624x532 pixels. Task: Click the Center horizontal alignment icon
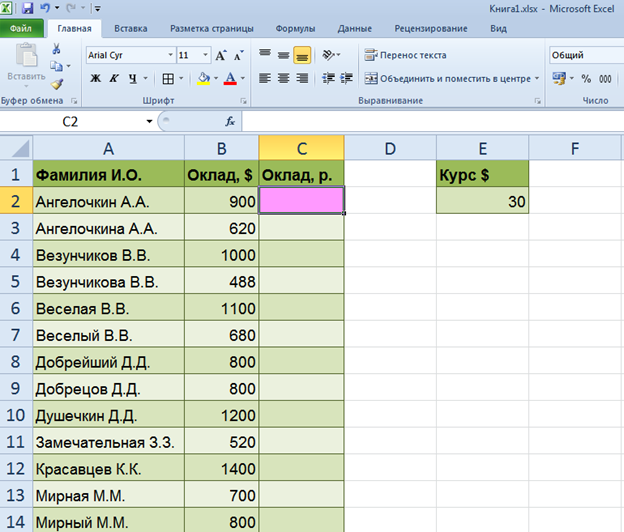click(x=283, y=78)
